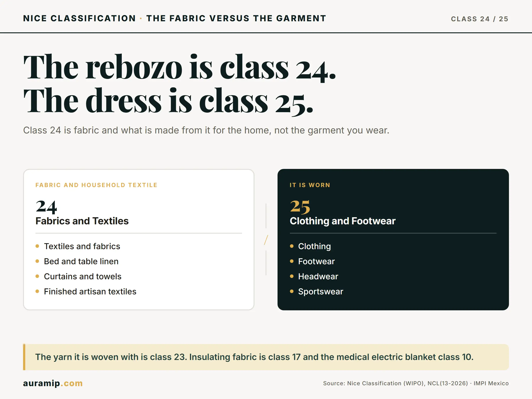
Task: Click the gold accent bar of the yarn note
Action: [x=24, y=357]
